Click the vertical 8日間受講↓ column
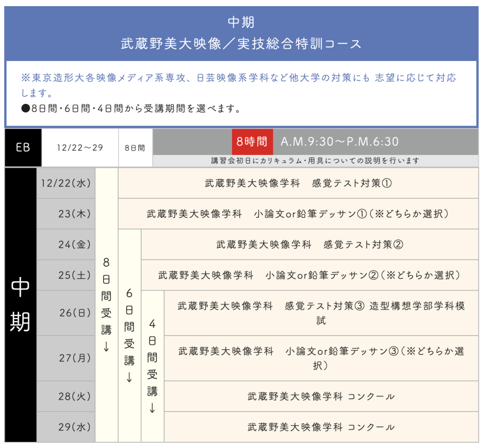Image resolution: width=484 pixels, height=448 pixels. (x=106, y=305)
